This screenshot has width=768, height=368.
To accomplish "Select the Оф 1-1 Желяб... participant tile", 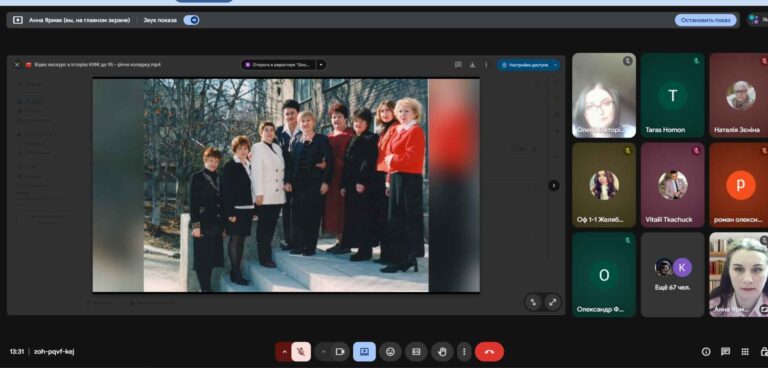I will coord(604,185).
